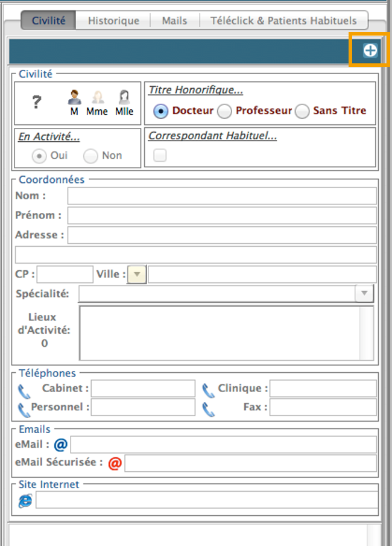Switch to the Historique tab
This screenshot has width=392, height=546.
113,21
